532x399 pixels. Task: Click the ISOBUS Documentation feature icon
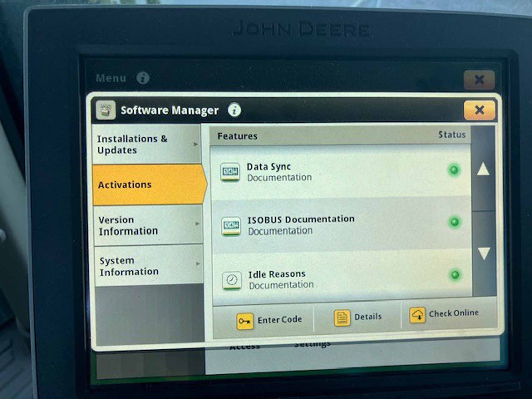(x=231, y=226)
